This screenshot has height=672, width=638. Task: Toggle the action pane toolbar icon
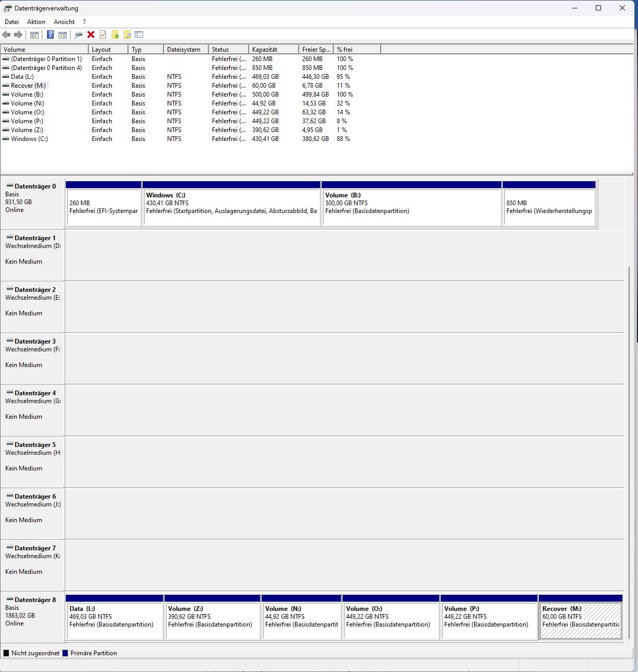(63, 35)
